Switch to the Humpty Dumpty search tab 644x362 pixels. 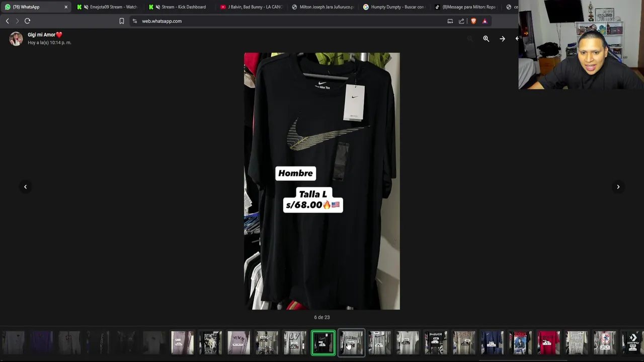pos(395,7)
